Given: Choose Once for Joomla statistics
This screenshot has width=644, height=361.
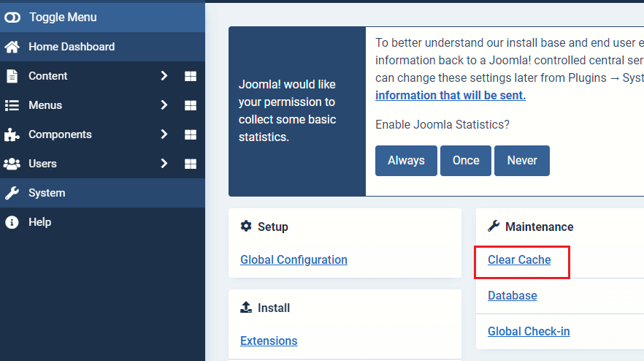Looking at the screenshot, I should (465, 161).
